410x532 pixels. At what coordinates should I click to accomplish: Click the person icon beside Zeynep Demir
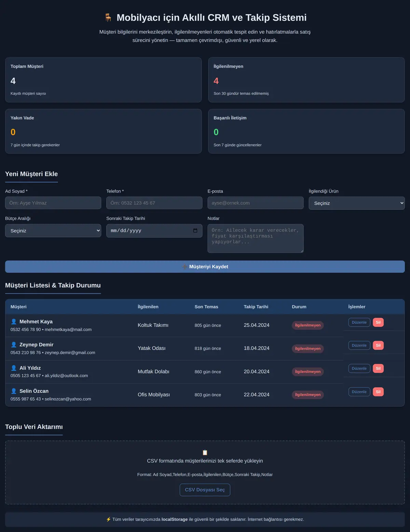[x=14, y=345]
